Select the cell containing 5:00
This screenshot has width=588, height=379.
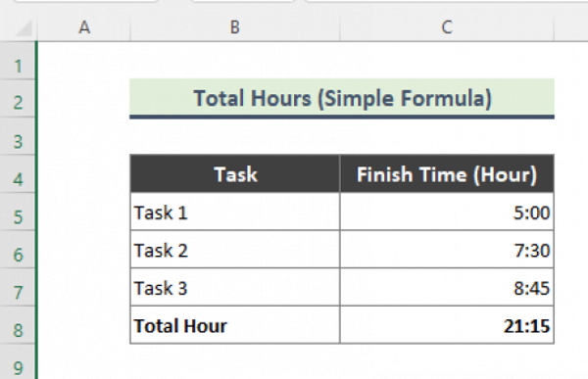[447, 212]
